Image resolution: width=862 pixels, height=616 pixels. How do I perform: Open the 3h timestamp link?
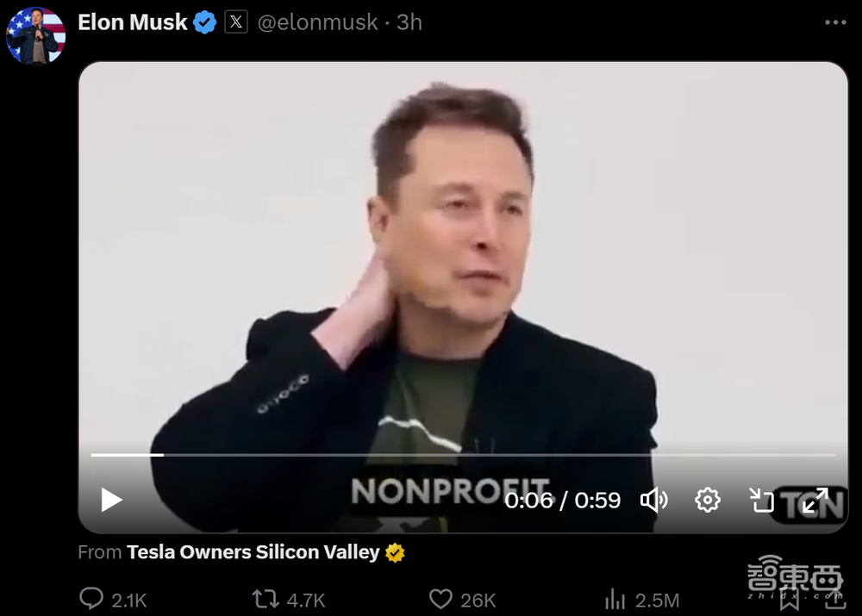pos(409,22)
